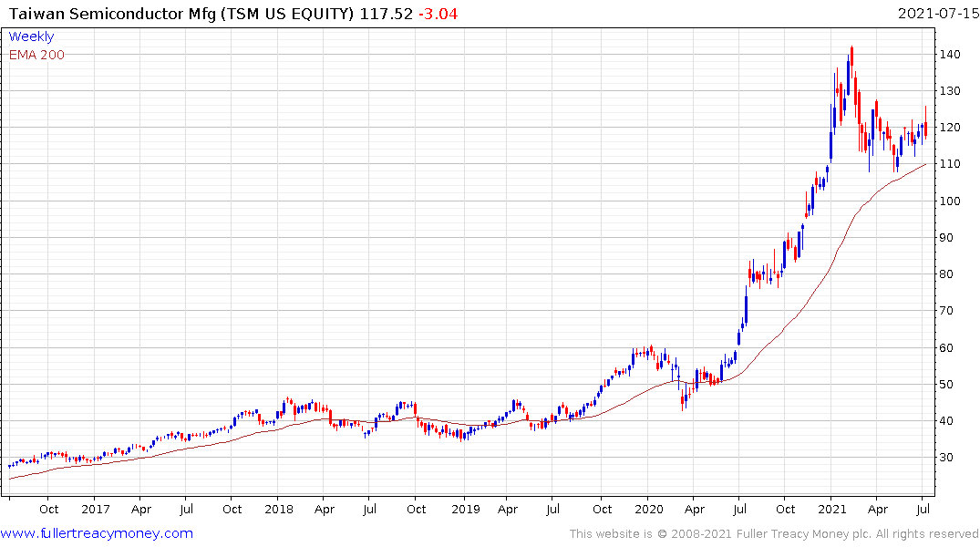
Task: Click the 70 price axis label
Action: 946,311
